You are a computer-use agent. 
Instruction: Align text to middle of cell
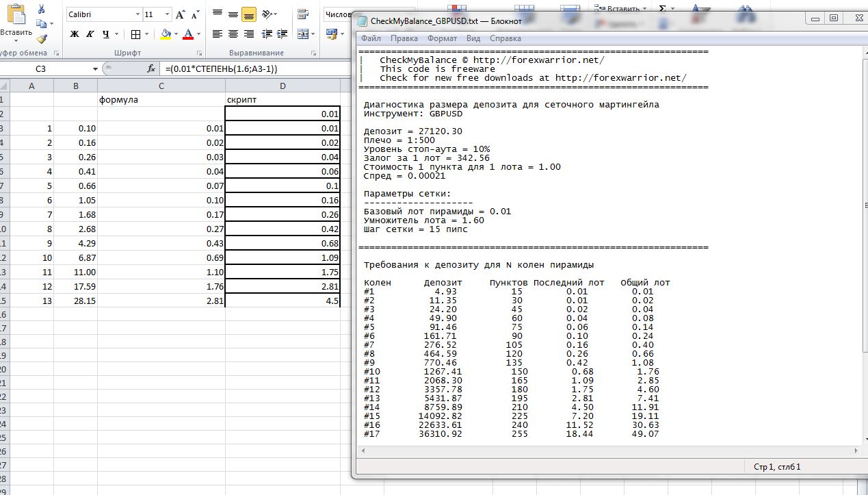point(233,14)
